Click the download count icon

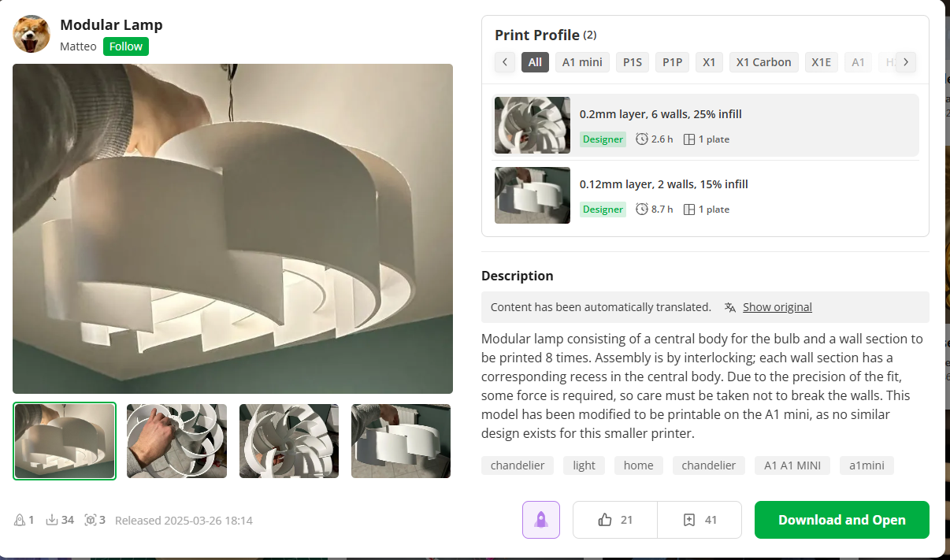coord(52,520)
